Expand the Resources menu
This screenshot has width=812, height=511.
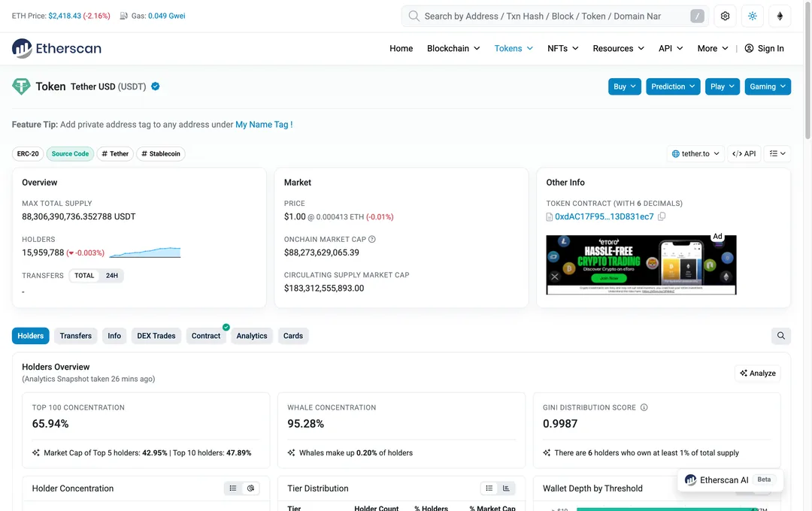click(x=618, y=48)
